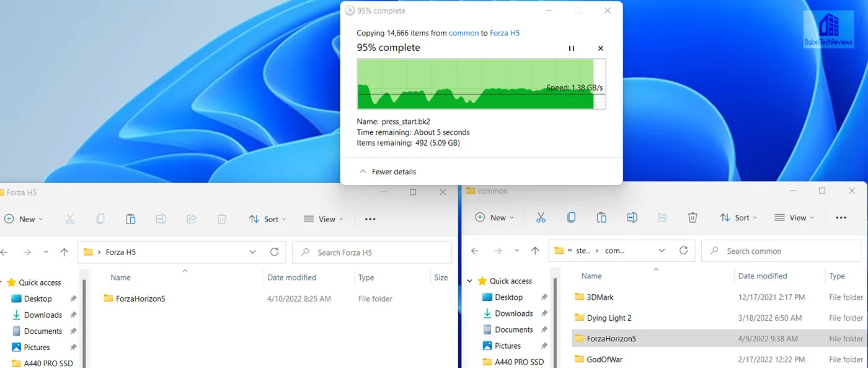Click Share icon in Forza H5 window
Screen dimensions: 868x368
click(191, 219)
